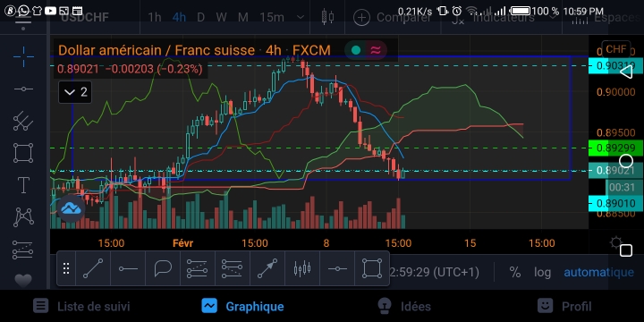Select the 1h timeframe
Image resolution: width=644 pixels, height=322 pixels.
[x=155, y=17]
